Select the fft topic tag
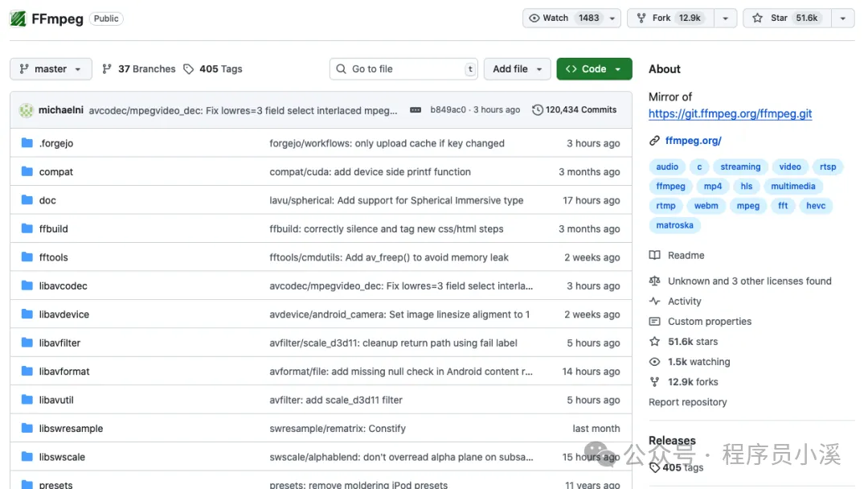 pyautogui.click(x=783, y=205)
